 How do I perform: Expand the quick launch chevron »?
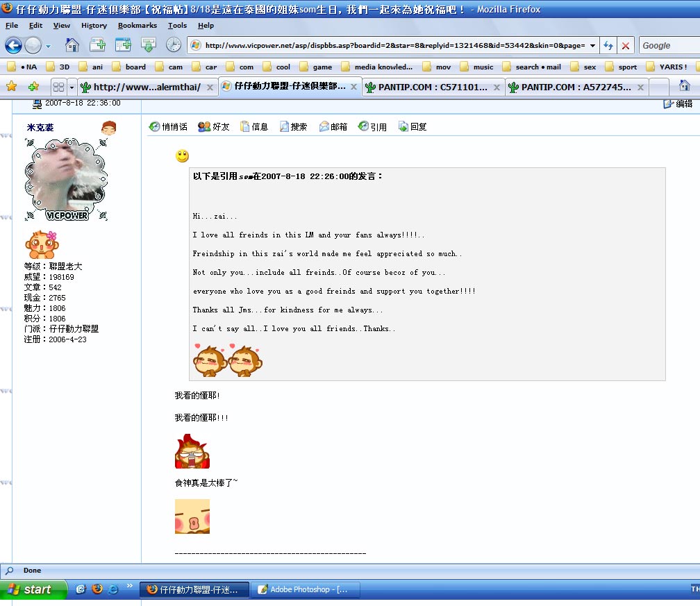pyautogui.click(x=129, y=585)
